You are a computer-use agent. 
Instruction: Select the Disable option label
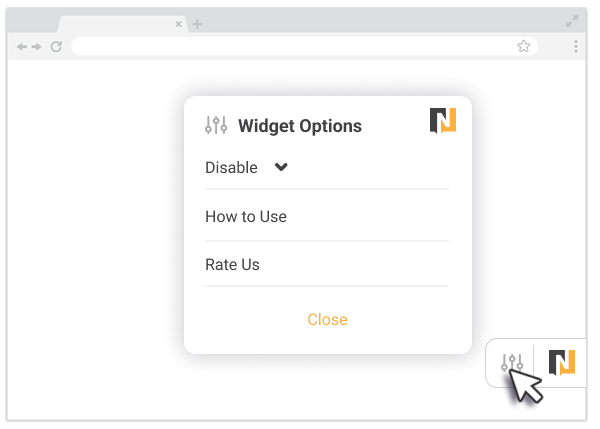pos(231,168)
